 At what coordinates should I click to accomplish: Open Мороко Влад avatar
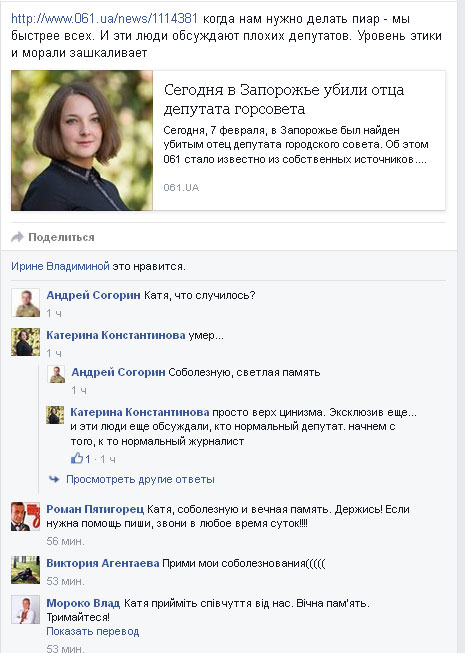(x=25, y=610)
